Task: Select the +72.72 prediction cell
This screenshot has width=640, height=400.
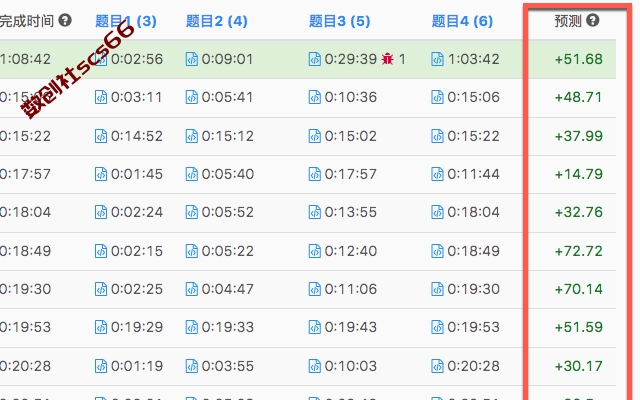Action: 578,251
